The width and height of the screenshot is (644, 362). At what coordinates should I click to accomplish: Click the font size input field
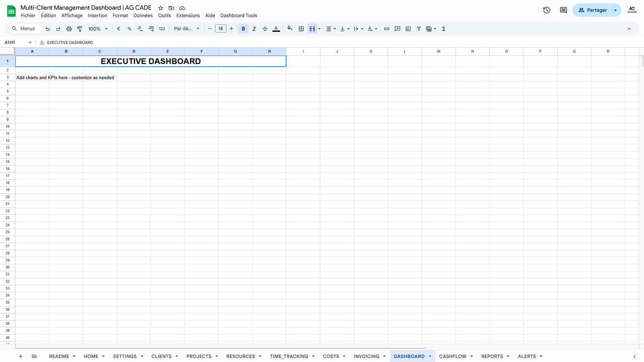(221, 29)
